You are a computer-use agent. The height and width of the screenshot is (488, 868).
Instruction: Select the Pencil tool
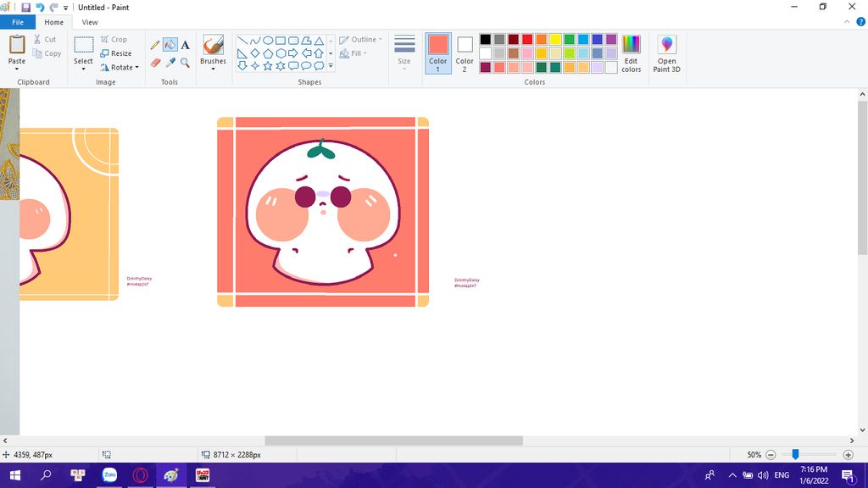pyautogui.click(x=155, y=45)
